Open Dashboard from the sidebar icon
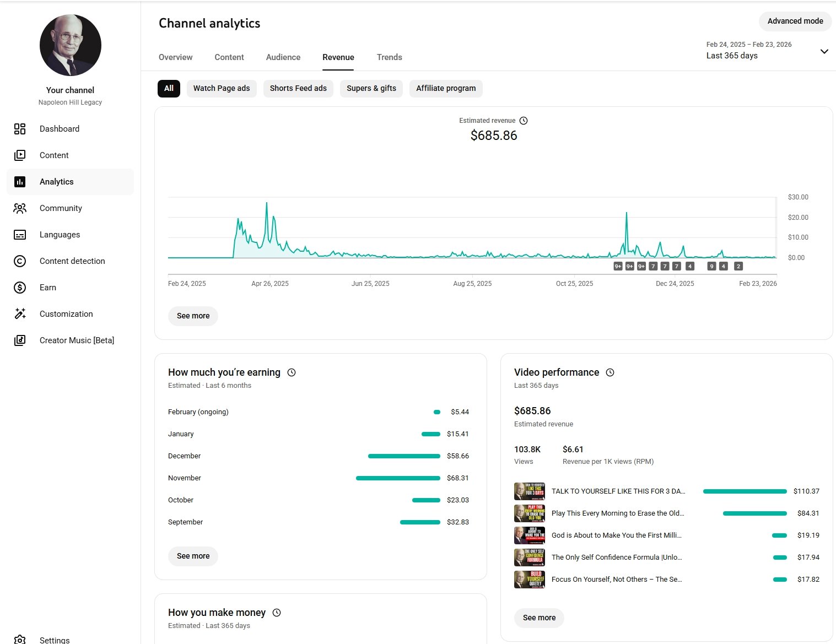This screenshot has height=644, width=836. 20,129
